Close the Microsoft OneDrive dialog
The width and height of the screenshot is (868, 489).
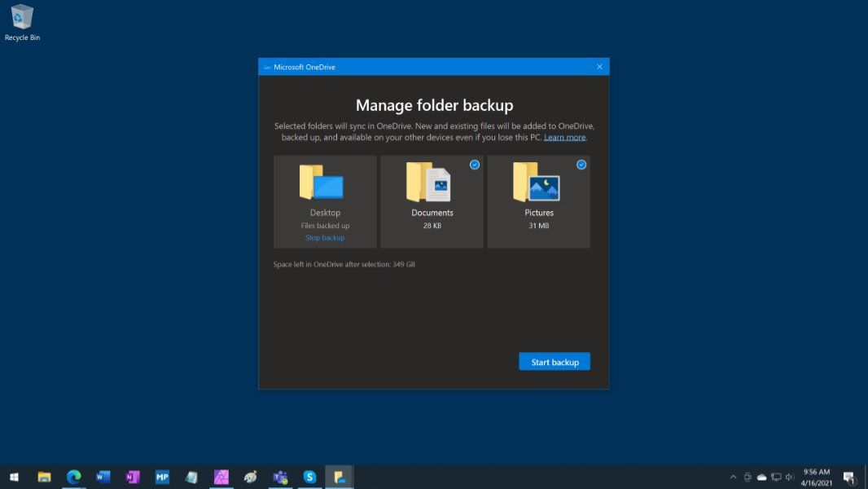click(599, 67)
